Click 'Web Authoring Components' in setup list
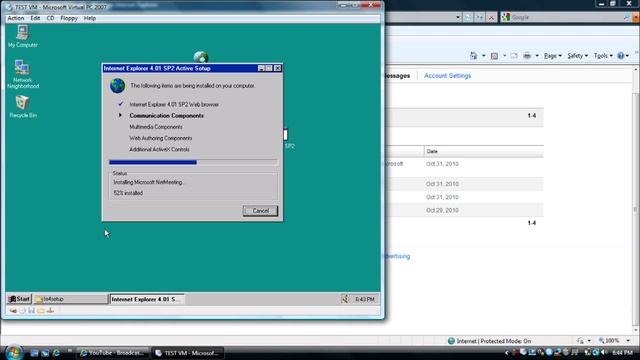The height and width of the screenshot is (360, 640). (161, 138)
